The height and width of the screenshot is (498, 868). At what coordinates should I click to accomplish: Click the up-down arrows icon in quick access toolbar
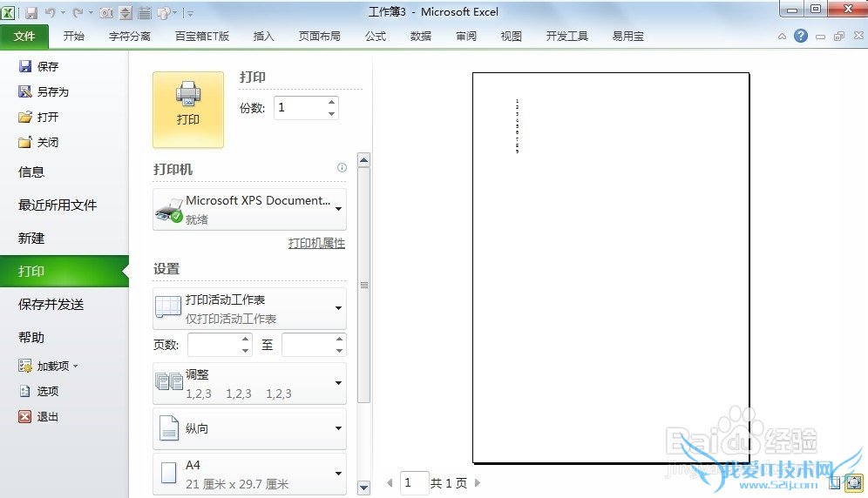tap(125, 12)
